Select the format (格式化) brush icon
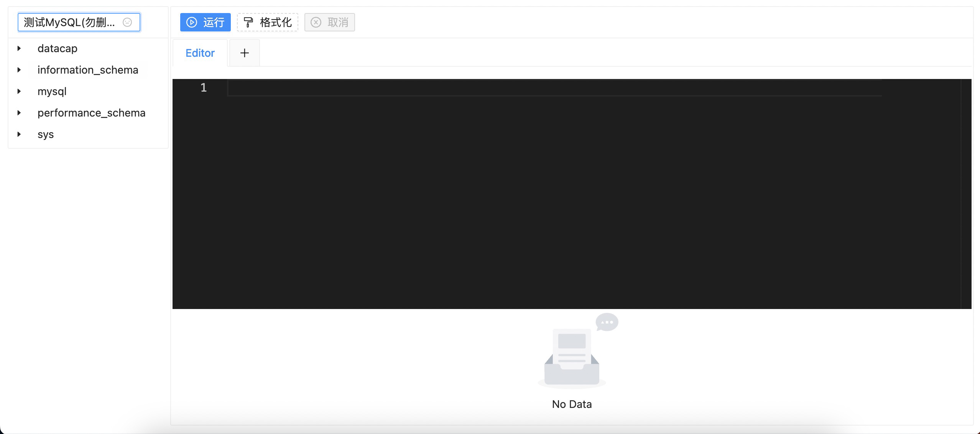This screenshot has width=980, height=434. [x=249, y=22]
